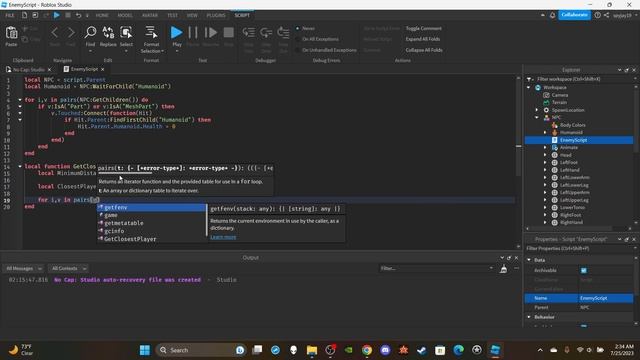Expand the LeftHand part node

click(x=545, y=170)
